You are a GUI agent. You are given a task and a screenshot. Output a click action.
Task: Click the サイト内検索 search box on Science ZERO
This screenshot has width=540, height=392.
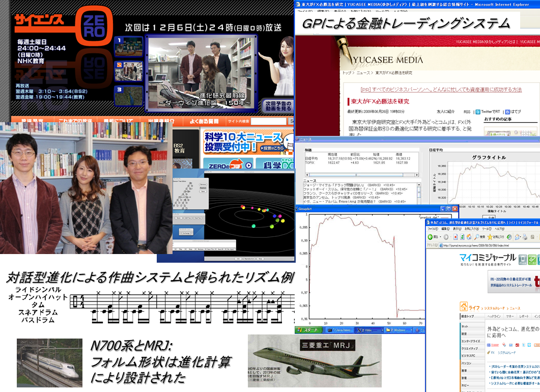268,121
